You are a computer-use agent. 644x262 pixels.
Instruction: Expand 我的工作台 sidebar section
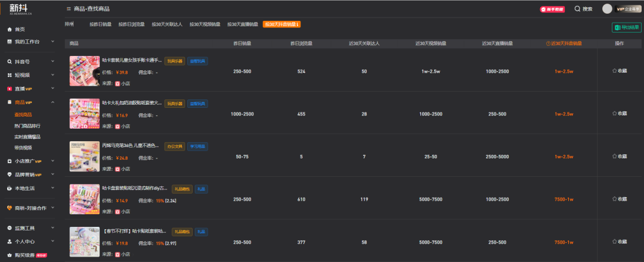[52, 42]
